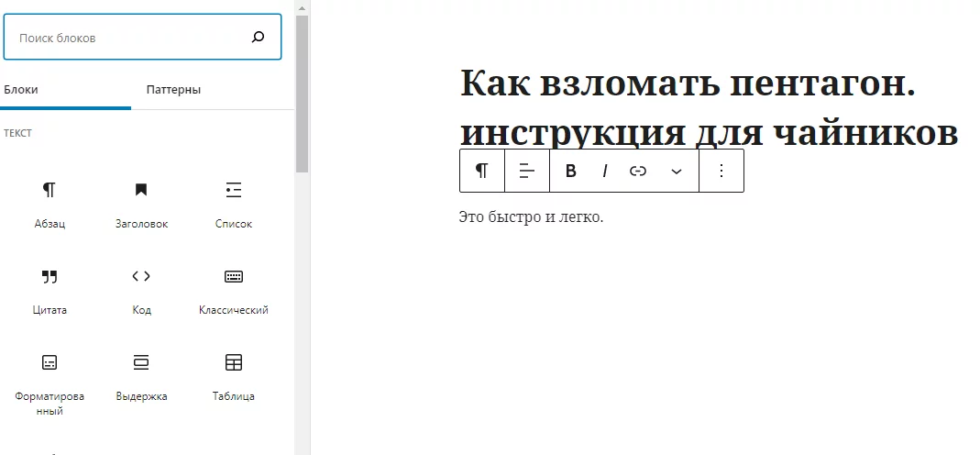Screen dimensions: 980x455
Task: Insert a Список (list) block
Action: coord(233,205)
